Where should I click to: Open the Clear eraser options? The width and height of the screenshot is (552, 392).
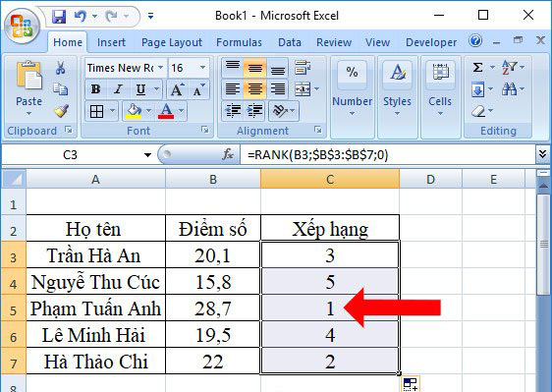coord(481,111)
